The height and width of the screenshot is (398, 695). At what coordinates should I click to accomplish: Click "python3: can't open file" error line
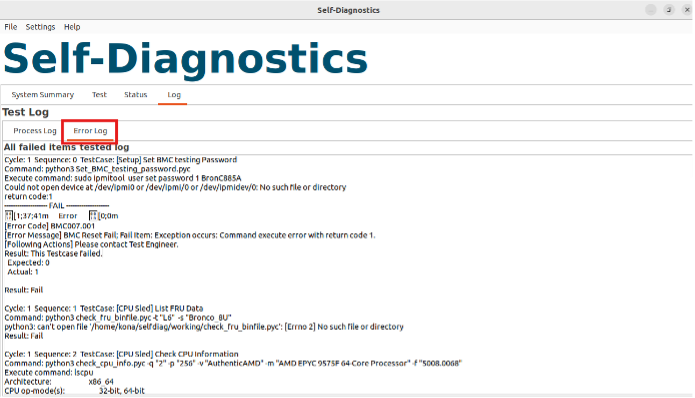[x=204, y=327]
